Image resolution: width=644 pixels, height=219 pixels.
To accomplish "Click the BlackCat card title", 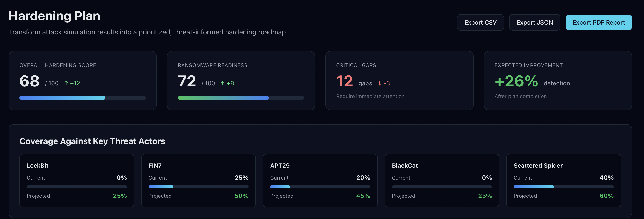I will [x=405, y=166].
